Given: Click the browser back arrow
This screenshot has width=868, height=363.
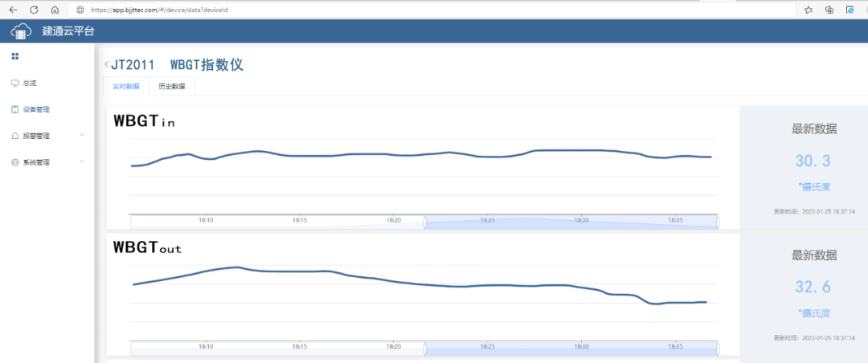Looking at the screenshot, I should (13, 10).
